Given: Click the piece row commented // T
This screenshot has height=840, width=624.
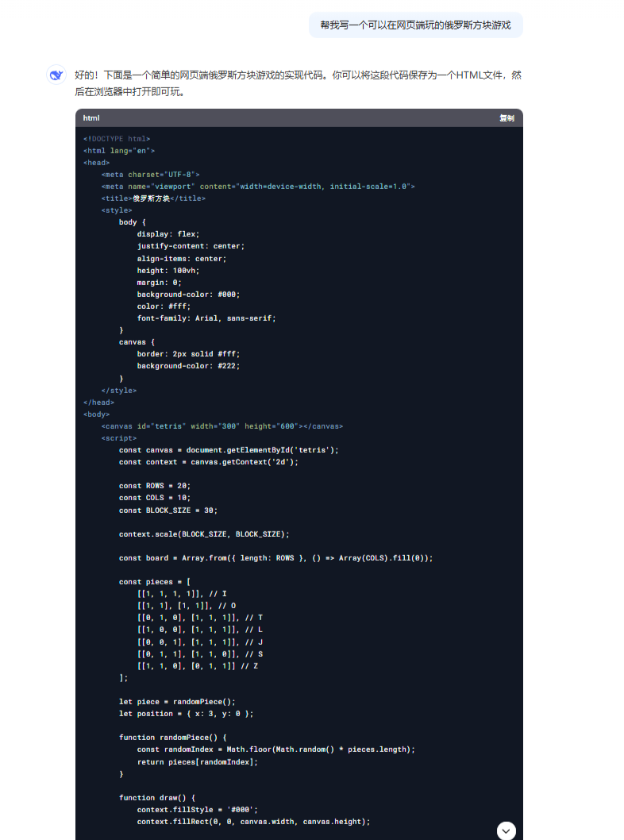Looking at the screenshot, I should point(200,617).
